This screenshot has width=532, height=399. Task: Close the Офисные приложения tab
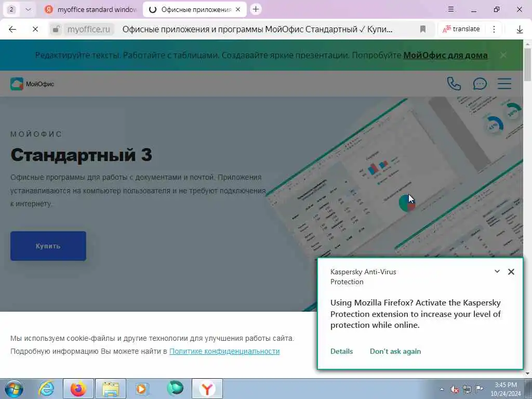tap(238, 9)
